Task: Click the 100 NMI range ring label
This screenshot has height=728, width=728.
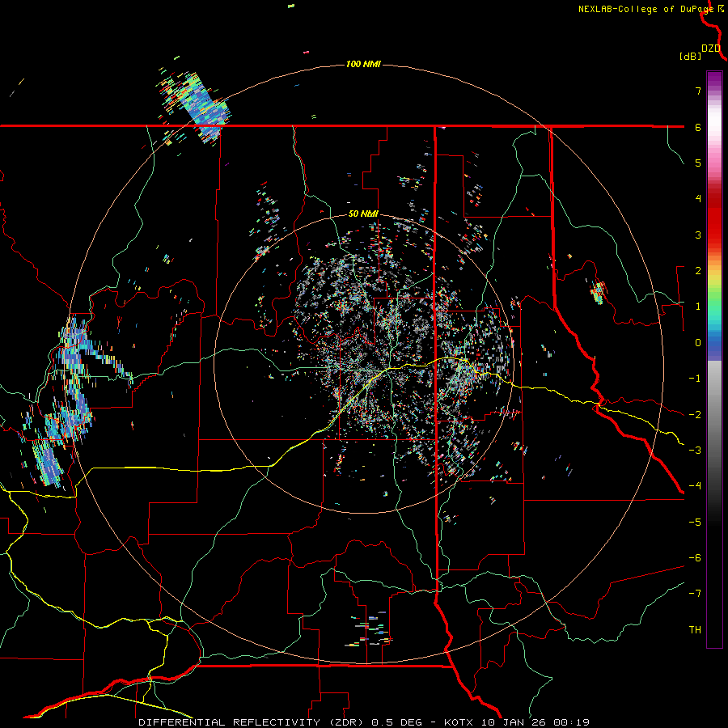Action: 363,64
